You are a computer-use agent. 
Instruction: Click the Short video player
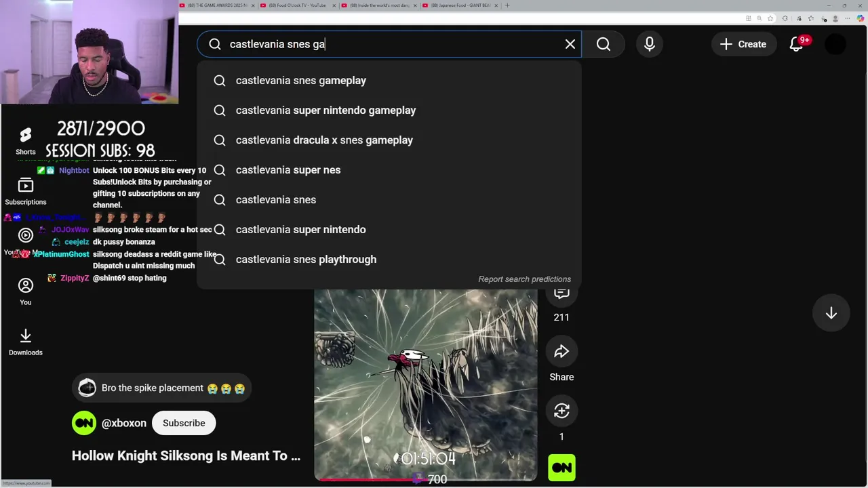point(426,385)
